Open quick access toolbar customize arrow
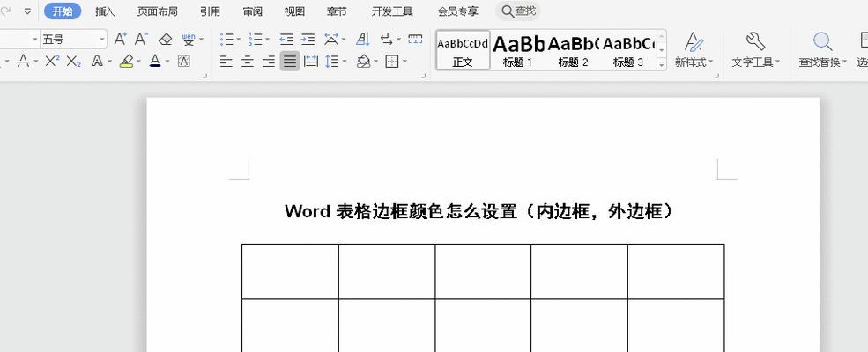The image size is (868, 352). [x=27, y=11]
